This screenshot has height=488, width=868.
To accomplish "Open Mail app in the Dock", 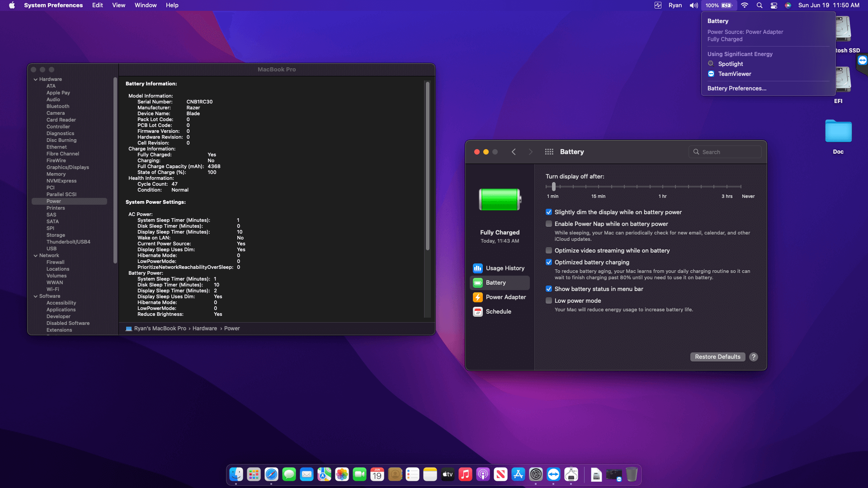I will point(307,474).
